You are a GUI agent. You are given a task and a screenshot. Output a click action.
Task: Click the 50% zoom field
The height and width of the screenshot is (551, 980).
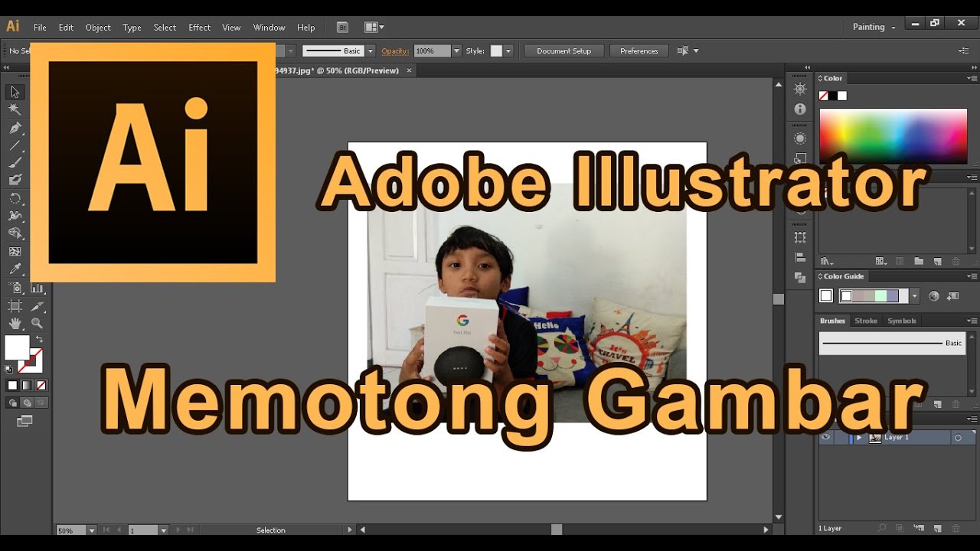[71, 530]
